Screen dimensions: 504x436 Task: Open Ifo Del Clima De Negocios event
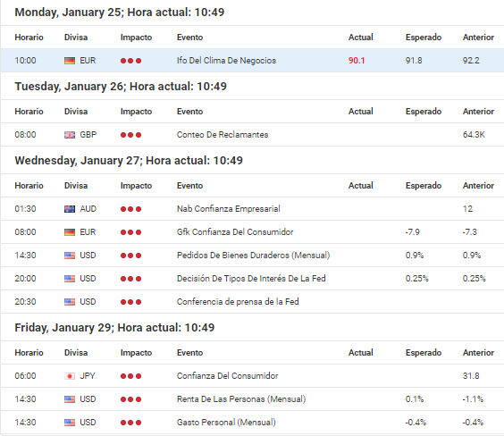[x=226, y=61]
